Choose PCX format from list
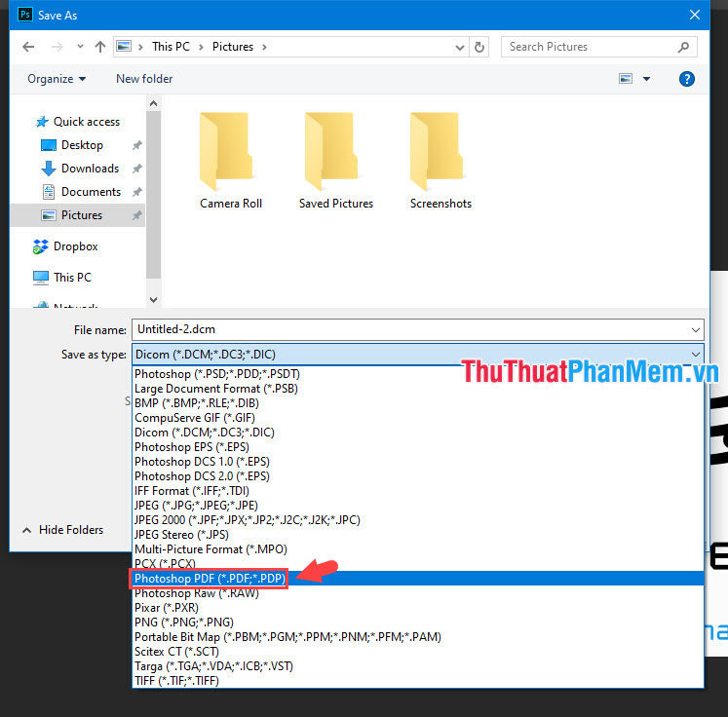 [417, 564]
